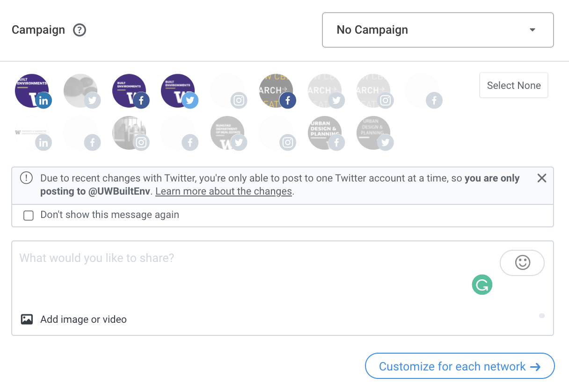This screenshot has height=392, width=569.
Task: Click the CBE ARCH Facebook account avatar
Action: (276, 90)
